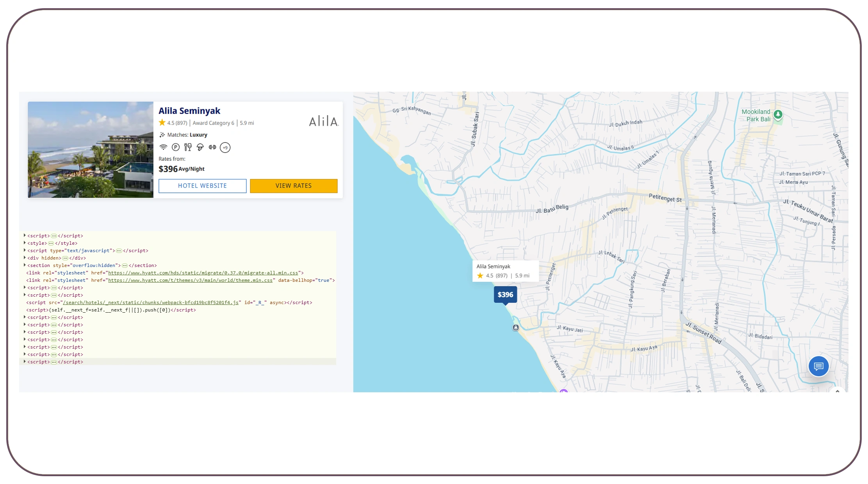
Task: Click the parking amenity icon
Action: (x=176, y=147)
